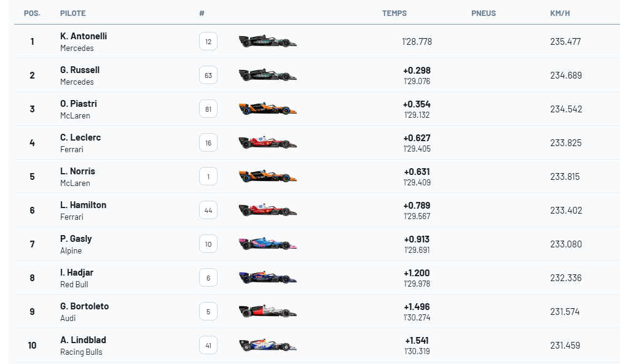620x364 pixels.
Task: Click Lindblad's Racing Bulls car icon
Action: pos(267,346)
